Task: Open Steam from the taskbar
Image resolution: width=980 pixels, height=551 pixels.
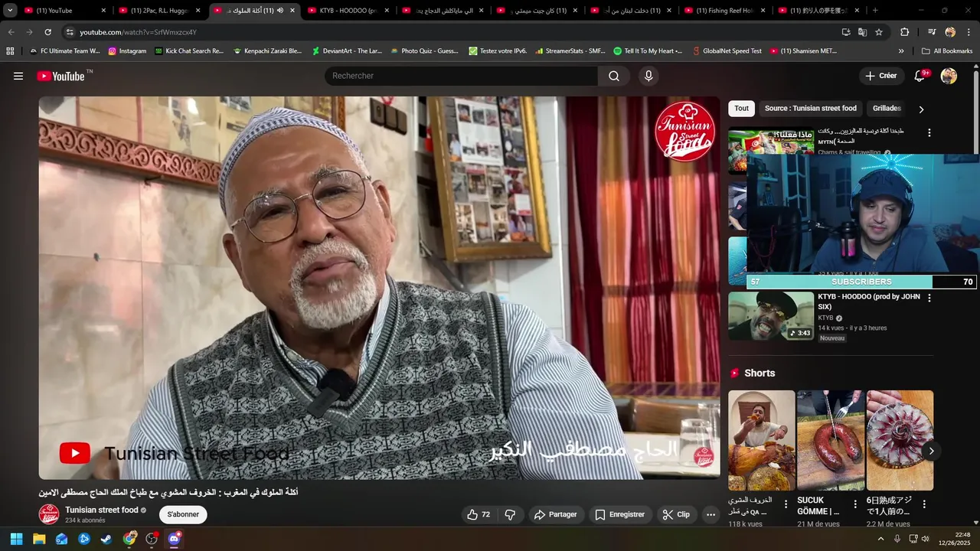Action: [x=106, y=539]
